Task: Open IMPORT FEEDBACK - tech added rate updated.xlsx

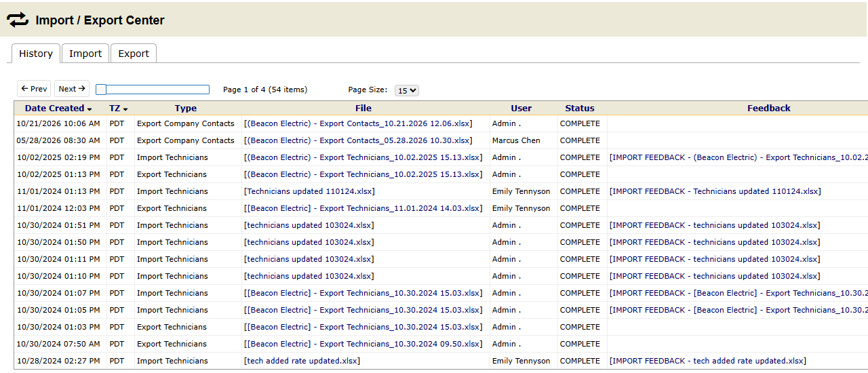Action: [708, 361]
